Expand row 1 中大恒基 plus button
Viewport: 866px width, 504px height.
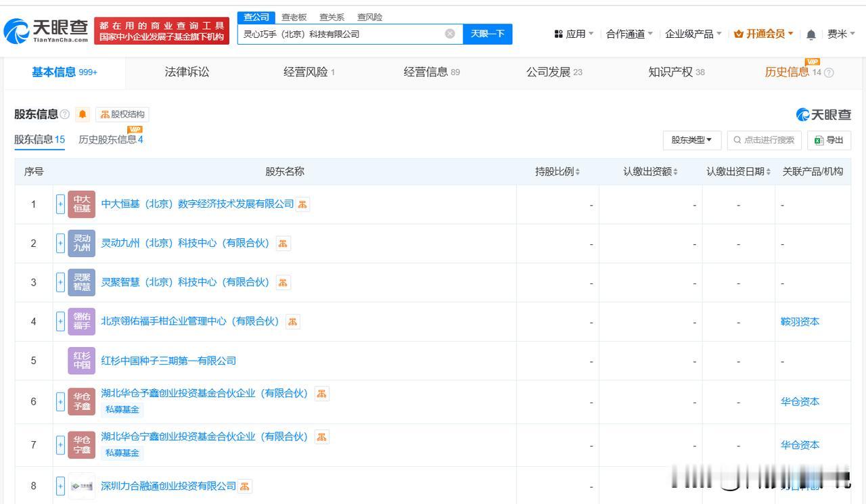[x=60, y=204]
